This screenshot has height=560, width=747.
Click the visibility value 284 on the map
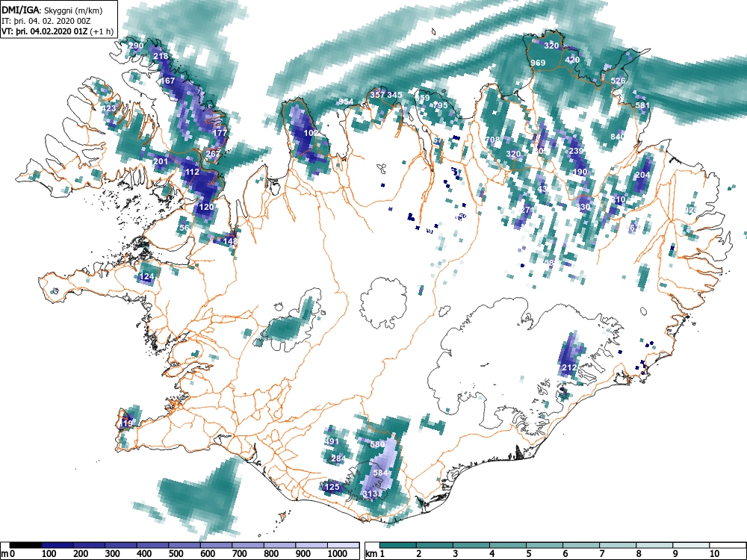[338, 458]
